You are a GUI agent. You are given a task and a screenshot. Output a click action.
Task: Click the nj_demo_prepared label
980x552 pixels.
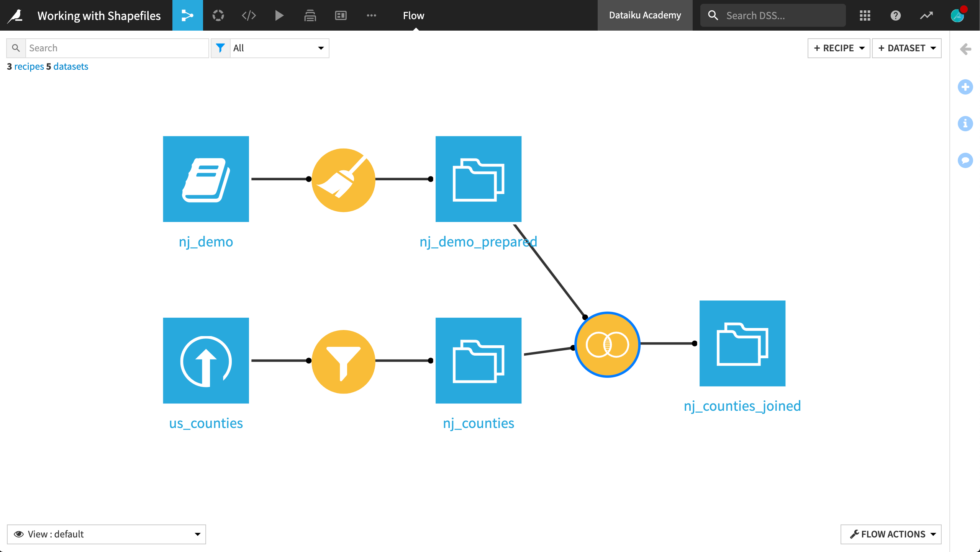[478, 242]
